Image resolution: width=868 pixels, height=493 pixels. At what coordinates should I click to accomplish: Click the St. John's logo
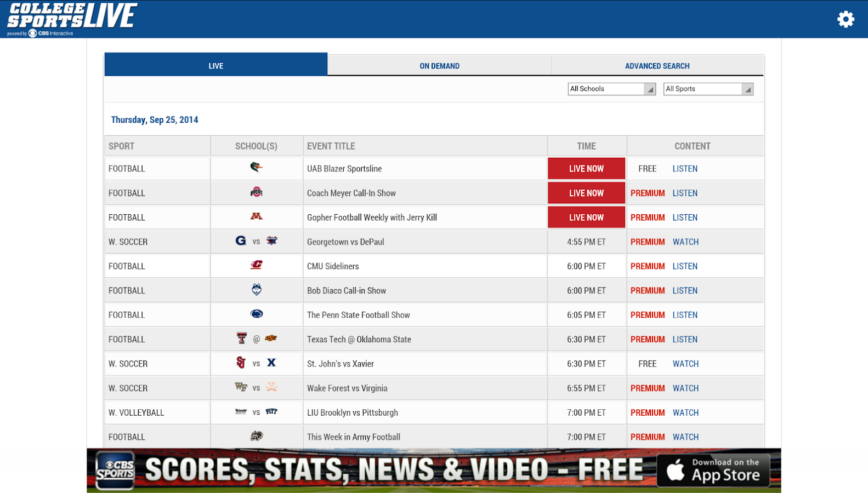click(x=241, y=363)
